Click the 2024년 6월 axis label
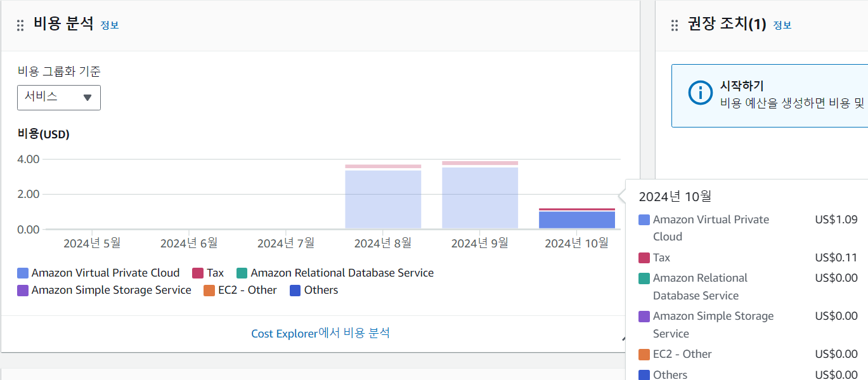868x380 pixels. pyautogui.click(x=189, y=243)
